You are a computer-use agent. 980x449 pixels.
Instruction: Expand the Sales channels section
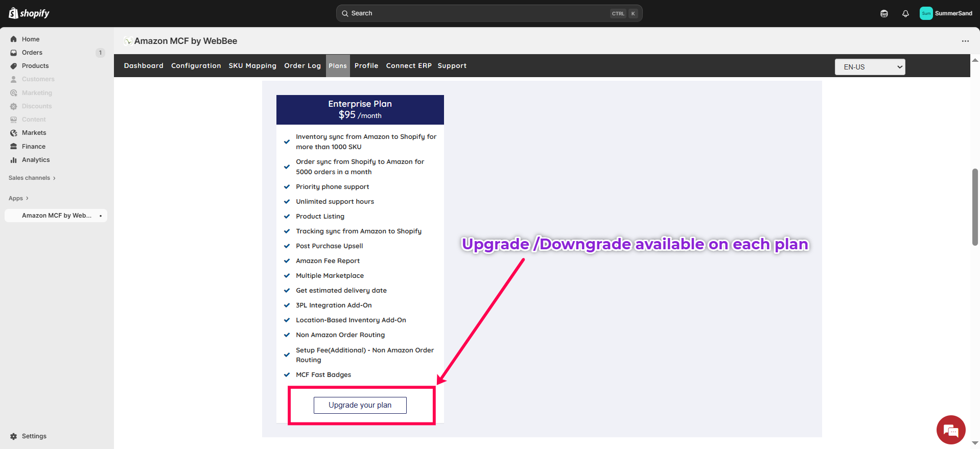[32, 178]
